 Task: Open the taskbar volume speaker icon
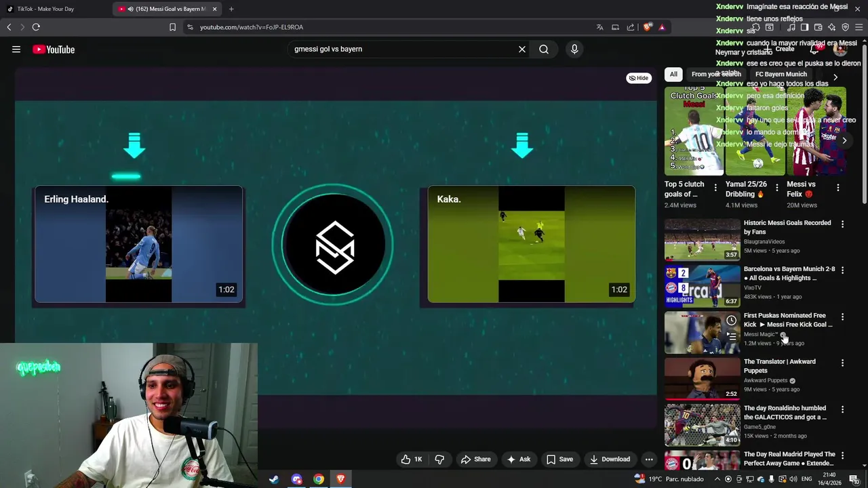click(x=793, y=479)
